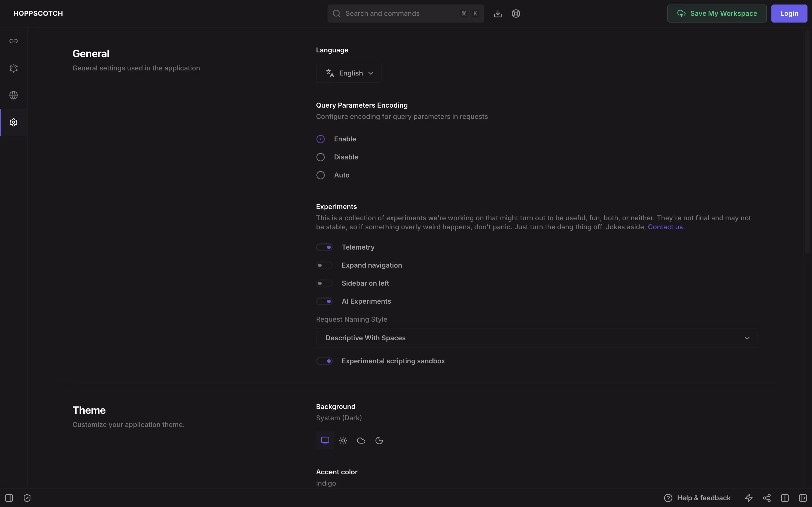The height and width of the screenshot is (507, 812).
Task: Select the Auto encoding radio option
Action: pyautogui.click(x=321, y=175)
